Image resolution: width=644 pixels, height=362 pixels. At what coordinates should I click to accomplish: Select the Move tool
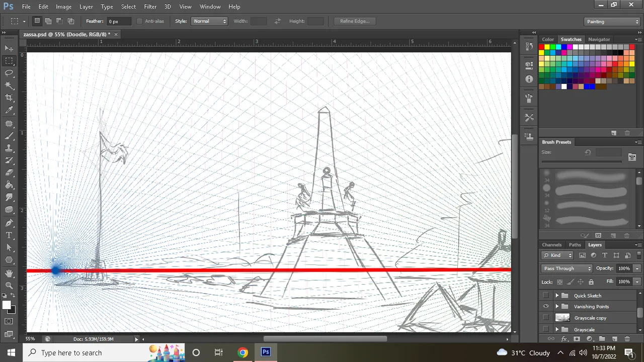[x=9, y=48]
